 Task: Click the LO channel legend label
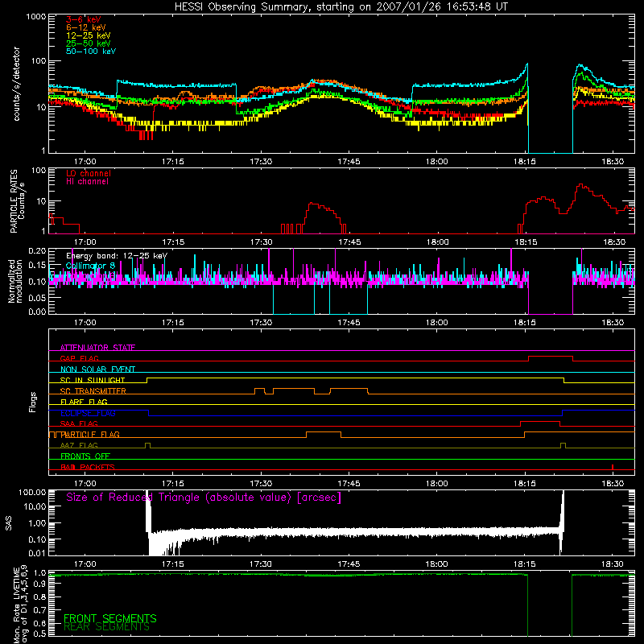point(89,173)
